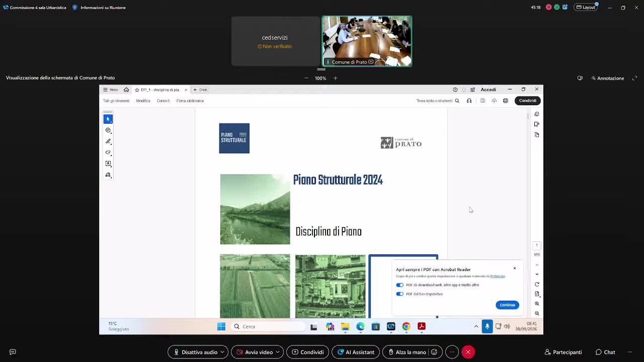Image resolution: width=644 pixels, height=362 pixels.
Task: Click the Windows taskbar Cerca search box
Action: [268, 326]
